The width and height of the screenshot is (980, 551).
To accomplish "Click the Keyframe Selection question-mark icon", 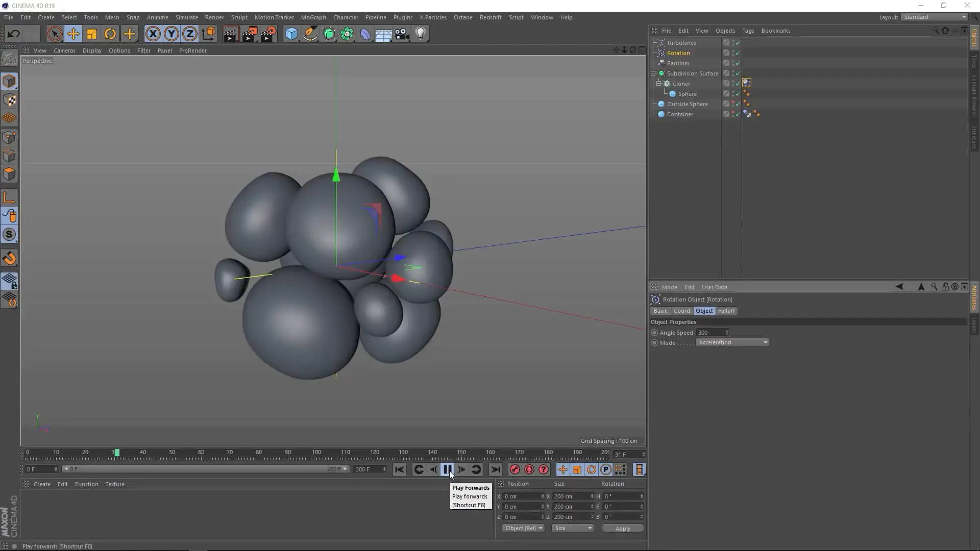I will pos(544,469).
